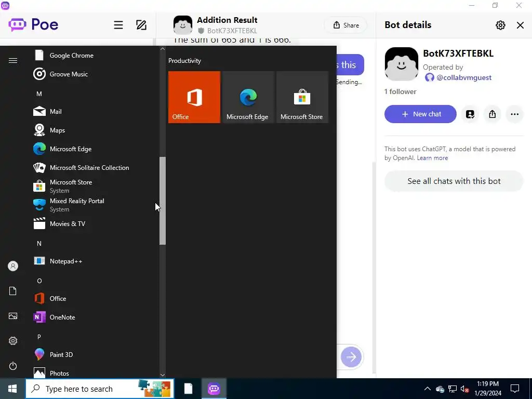The height and width of the screenshot is (399, 532).
Task: Open Paint 3D app
Action: [x=95, y=354]
